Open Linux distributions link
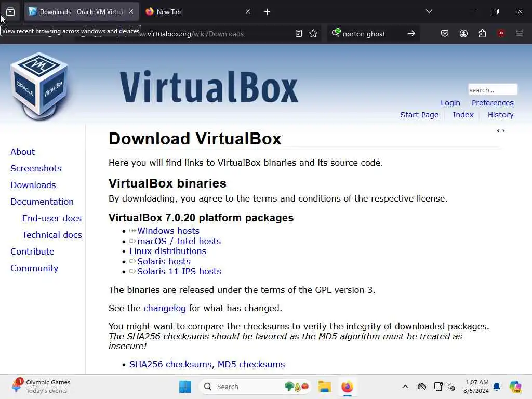This screenshot has height=399, width=532. click(x=168, y=251)
